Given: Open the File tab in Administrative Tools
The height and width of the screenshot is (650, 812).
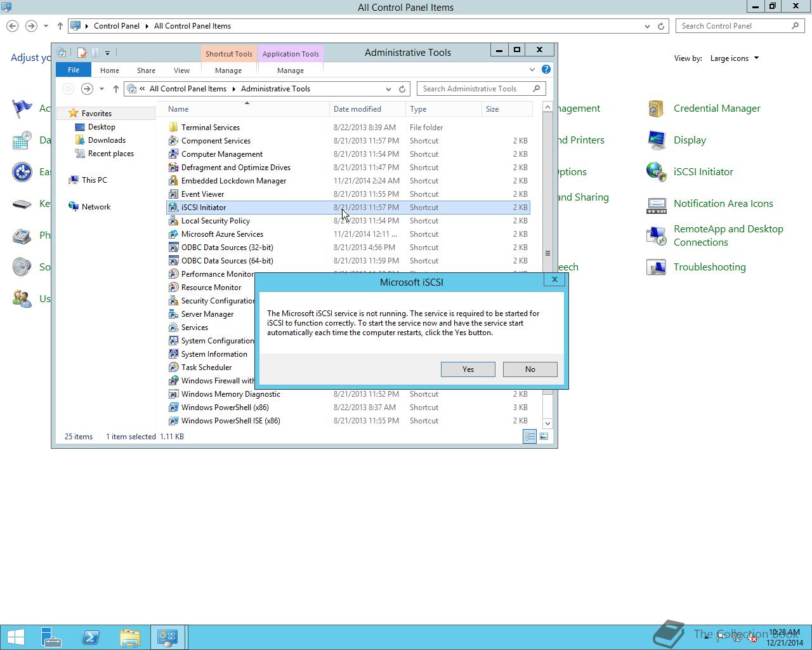Looking at the screenshot, I should (74, 70).
